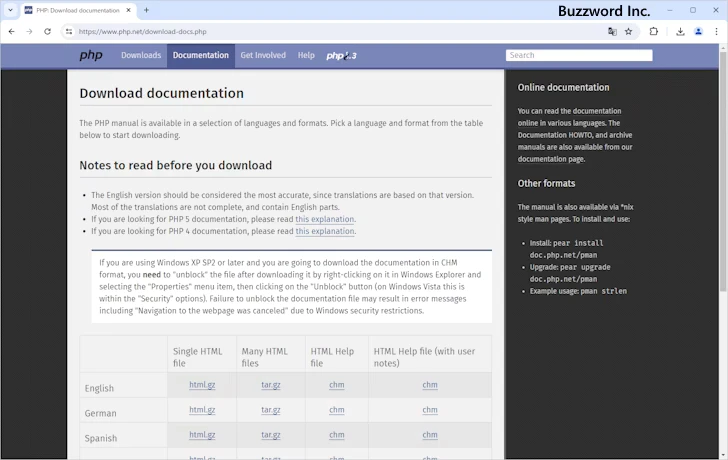The image size is (728, 460).
Task: Download German HTML Help chm file
Action: click(x=337, y=410)
